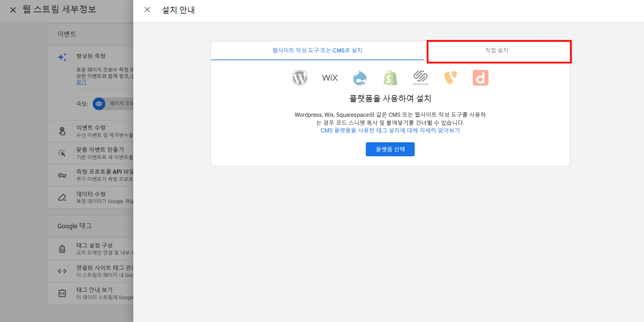Click the Google 태그 section header
This screenshot has height=322, width=644.
[x=74, y=226]
